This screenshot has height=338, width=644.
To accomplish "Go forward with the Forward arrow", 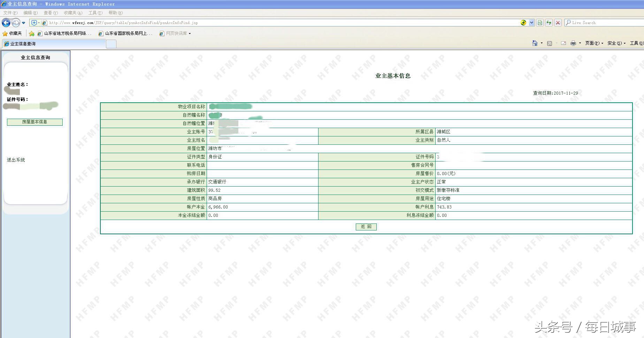I will [16, 23].
